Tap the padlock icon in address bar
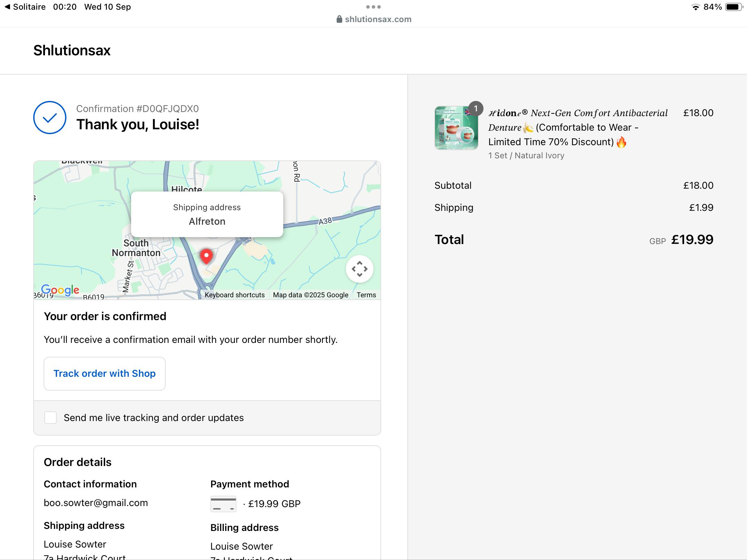This screenshot has height=560, width=747. point(339,19)
